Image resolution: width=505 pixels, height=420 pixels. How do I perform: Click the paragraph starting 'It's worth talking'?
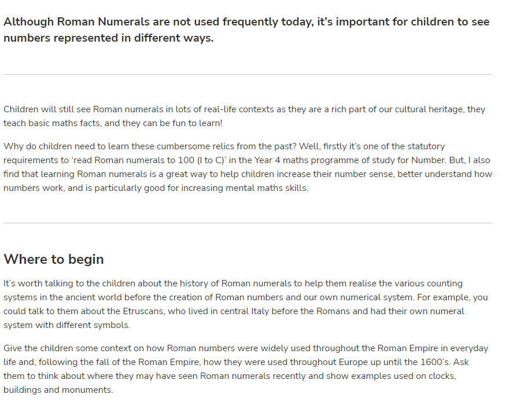pyautogui.click(x=245, y=304)
